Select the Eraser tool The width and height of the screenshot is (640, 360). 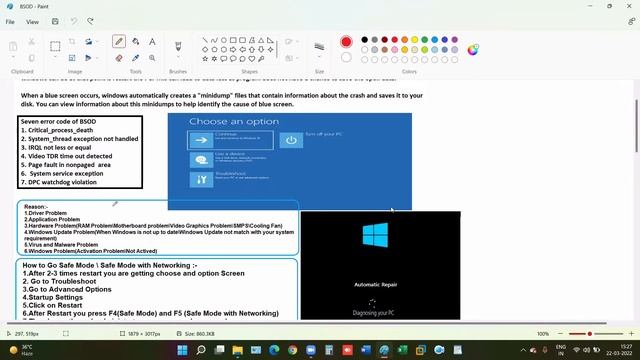[x=119, y=58]
